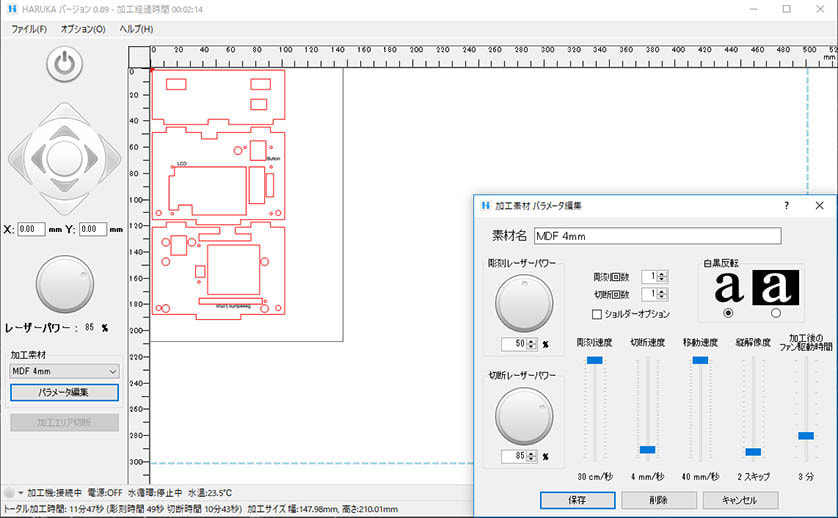Open the ファイル(F) menu

pos(28,29)
